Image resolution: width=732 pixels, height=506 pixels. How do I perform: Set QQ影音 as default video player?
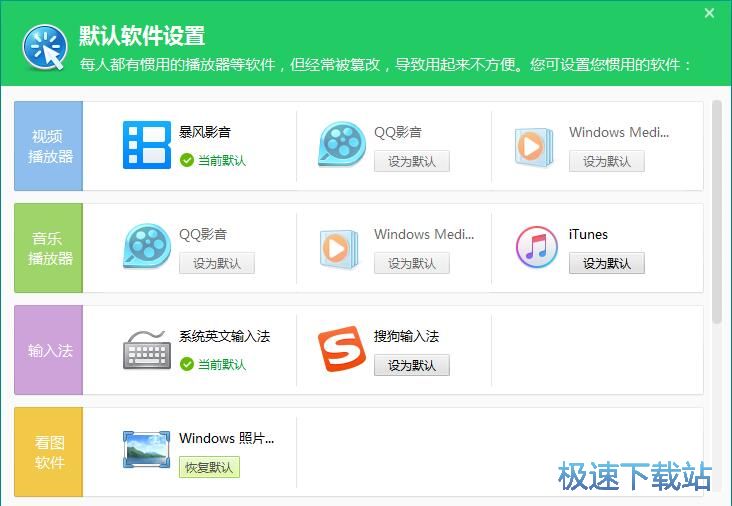[412, 162]
